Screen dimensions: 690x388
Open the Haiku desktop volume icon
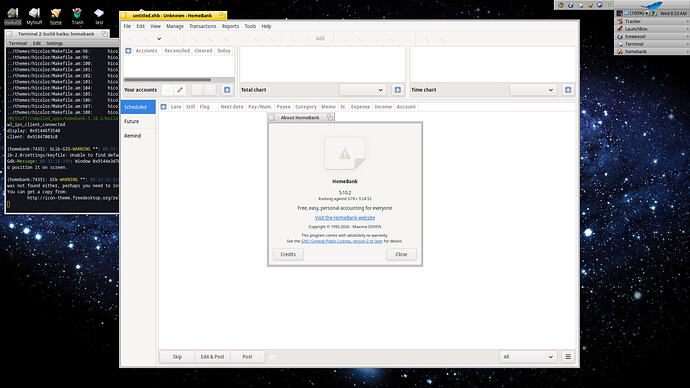tap(13, 14)
